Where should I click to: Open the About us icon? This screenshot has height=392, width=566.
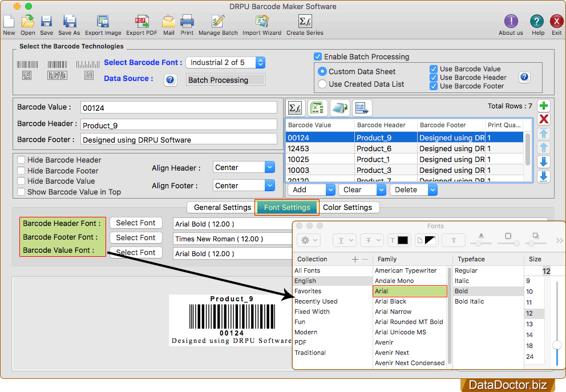511,22
